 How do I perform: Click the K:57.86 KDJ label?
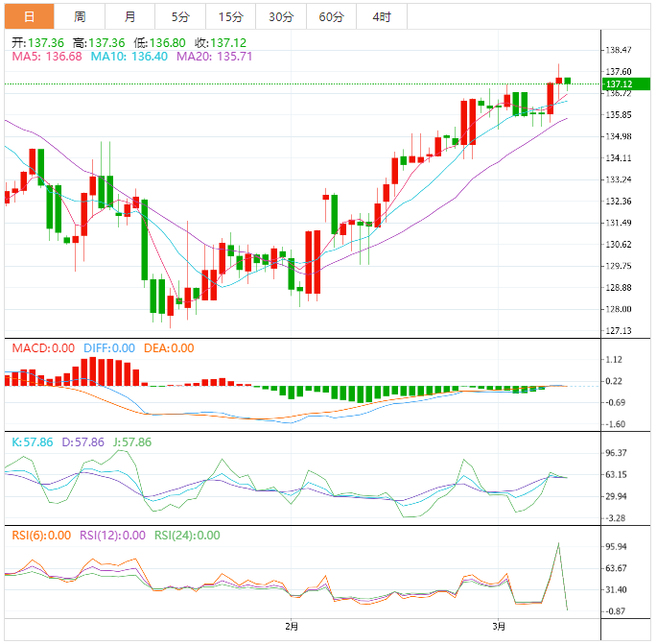[33, 441]
